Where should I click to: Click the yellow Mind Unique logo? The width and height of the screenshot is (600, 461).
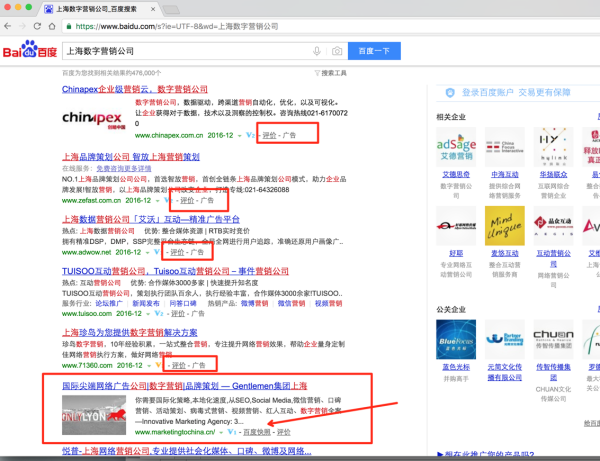point(505,226)
